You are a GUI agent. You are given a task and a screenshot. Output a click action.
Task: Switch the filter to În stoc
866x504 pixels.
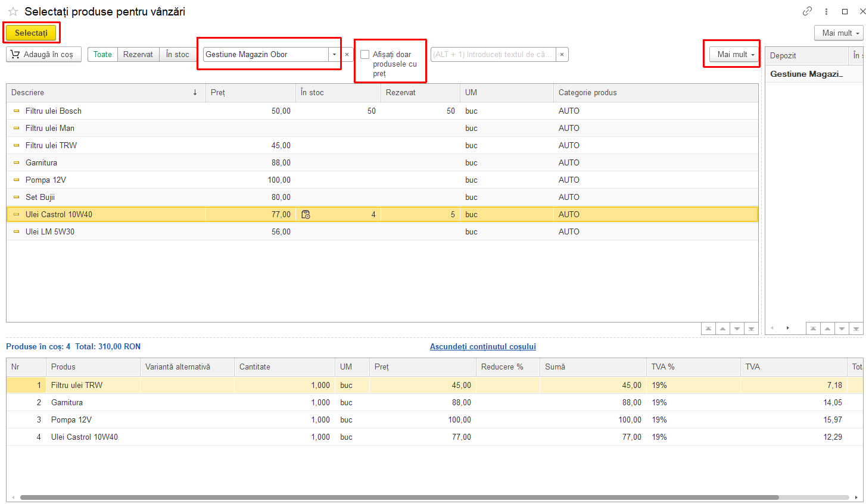177,54
